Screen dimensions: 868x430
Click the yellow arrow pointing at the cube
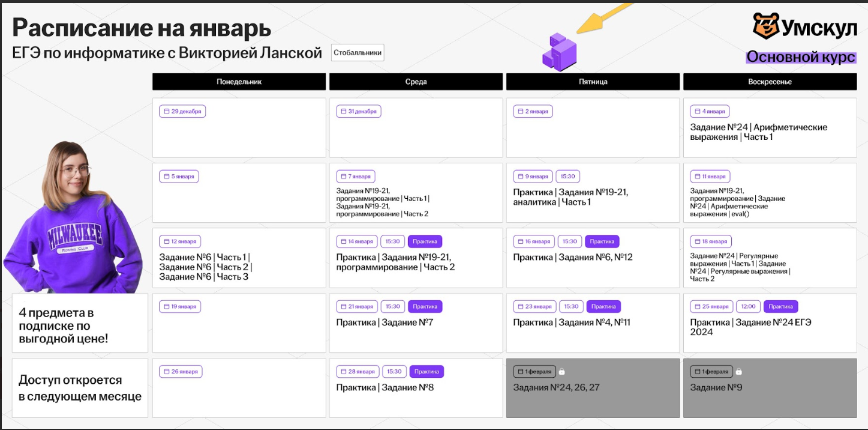click(603, 17)
